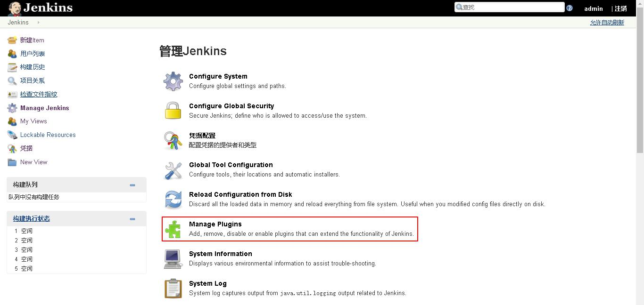Click the System Information computer icon
The height and width of the screenshot is (305, 644).
tap(173, 259)
